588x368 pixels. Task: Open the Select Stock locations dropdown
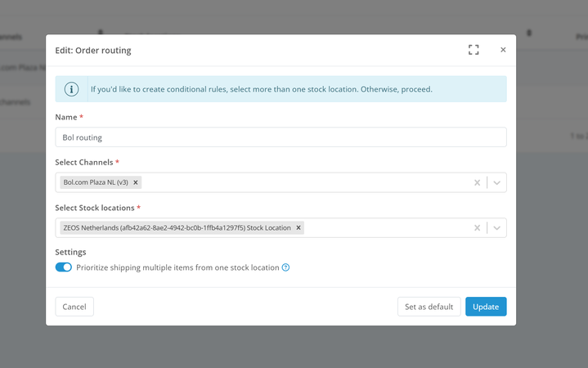pos(497,228)
